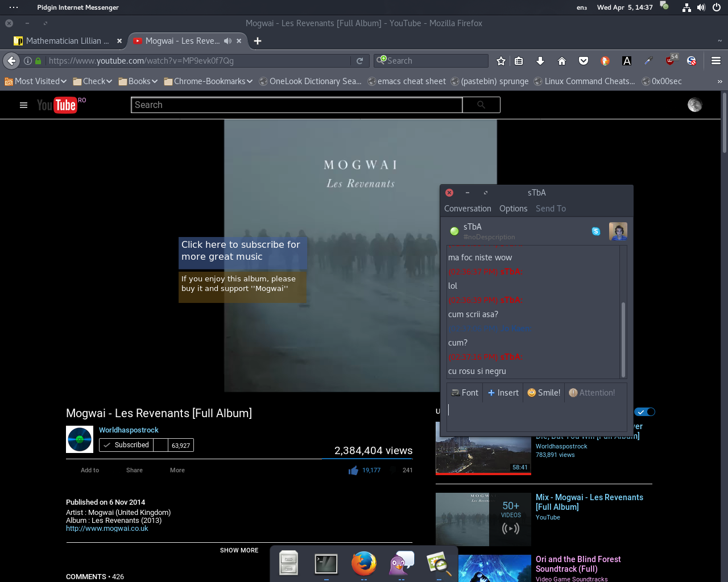The height and width of the screenshot is (582, 728).
Task: List all tabs dropdown arrow
Action: (x=719, y=41)
